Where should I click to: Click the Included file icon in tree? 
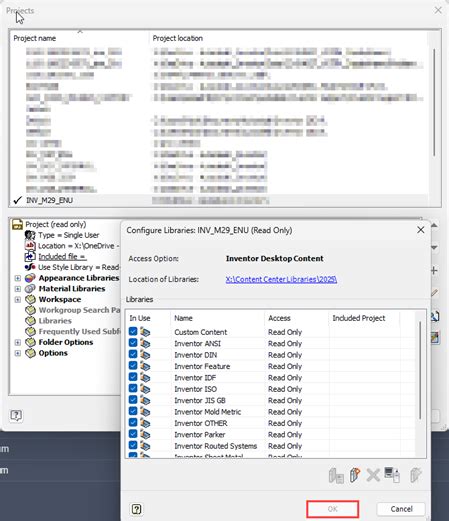coord(30,256)
